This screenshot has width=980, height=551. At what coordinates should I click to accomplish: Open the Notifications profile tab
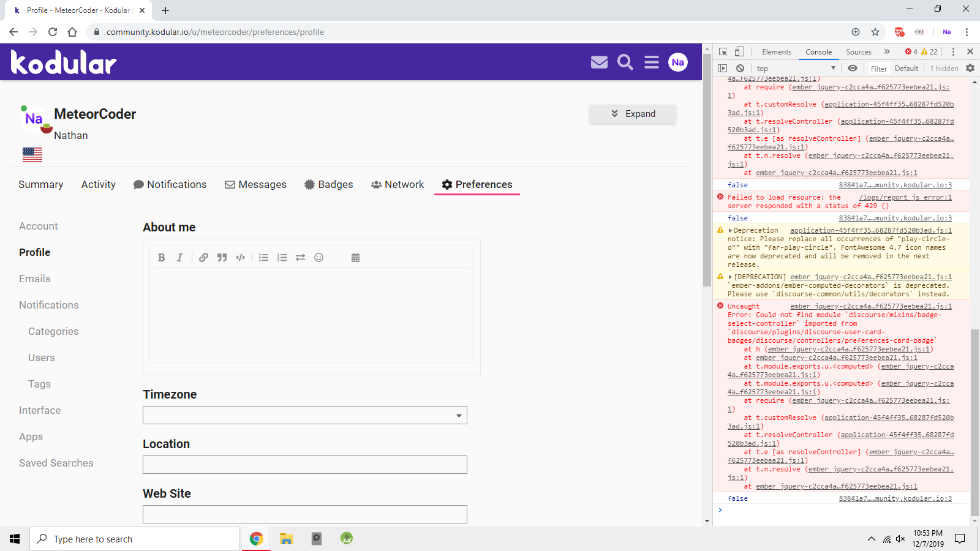(x=170, y=184)
